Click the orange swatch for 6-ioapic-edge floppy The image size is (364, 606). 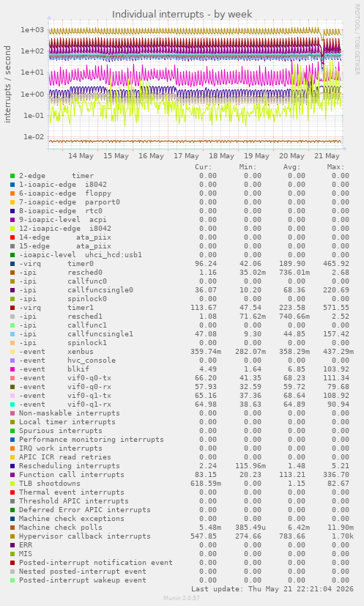[x=12, y=193]
